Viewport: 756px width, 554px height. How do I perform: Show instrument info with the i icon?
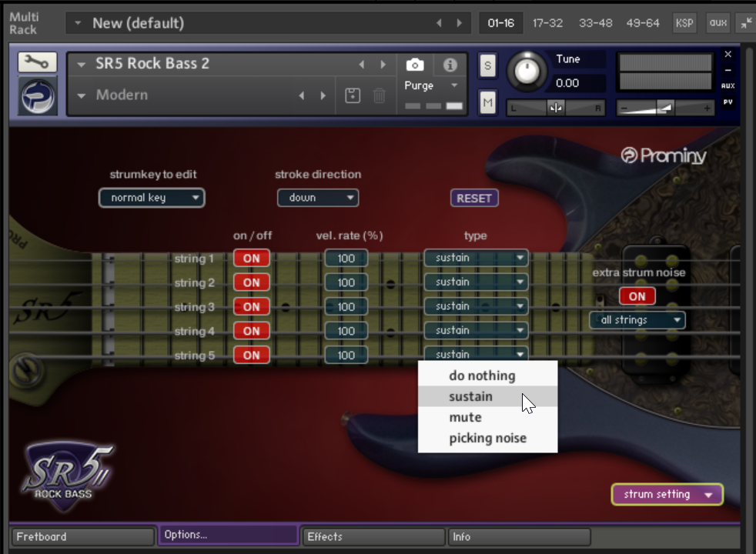point(450,65)
